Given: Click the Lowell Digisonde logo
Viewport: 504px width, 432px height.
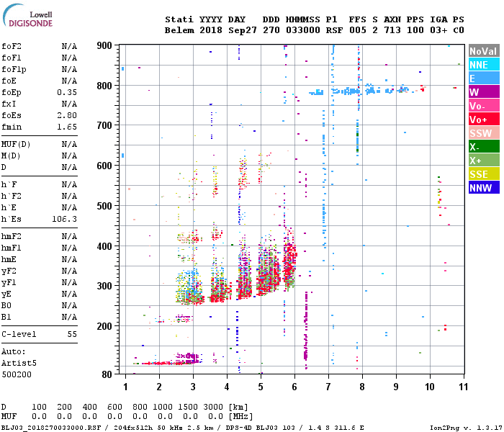Looking at the screenshot, I should click(x=27, y=16).
